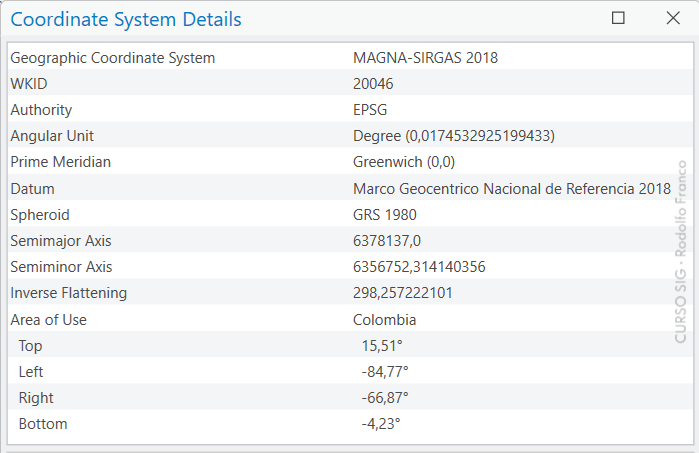Click the Right extent value -66,87°
Viewport: 699px width, 453px height.
(384, 398)
